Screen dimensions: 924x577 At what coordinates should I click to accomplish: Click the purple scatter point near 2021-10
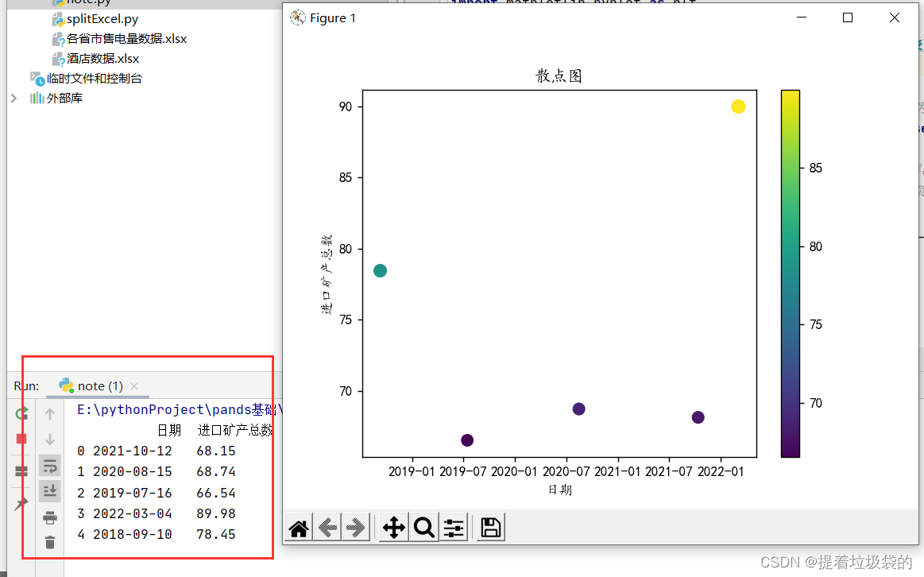coord(698,417)
